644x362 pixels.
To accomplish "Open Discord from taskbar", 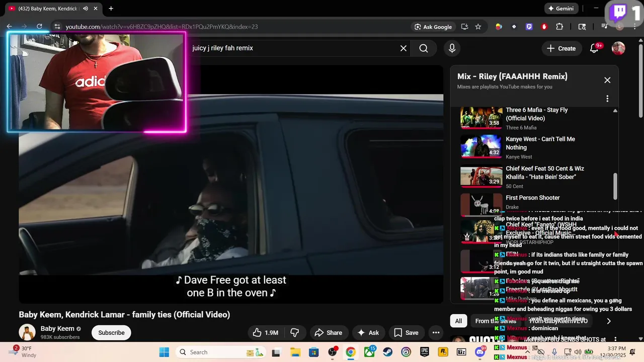I will tap(480, 352).
